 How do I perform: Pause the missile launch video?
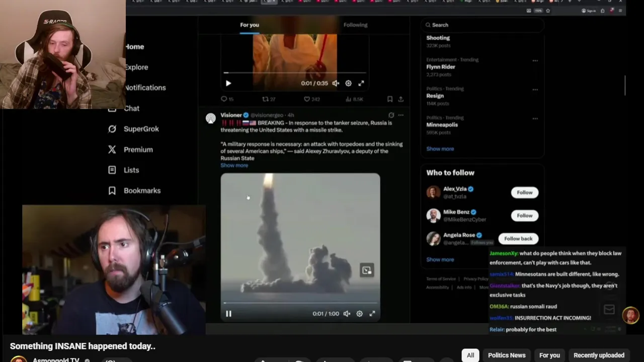click(228, 314)
